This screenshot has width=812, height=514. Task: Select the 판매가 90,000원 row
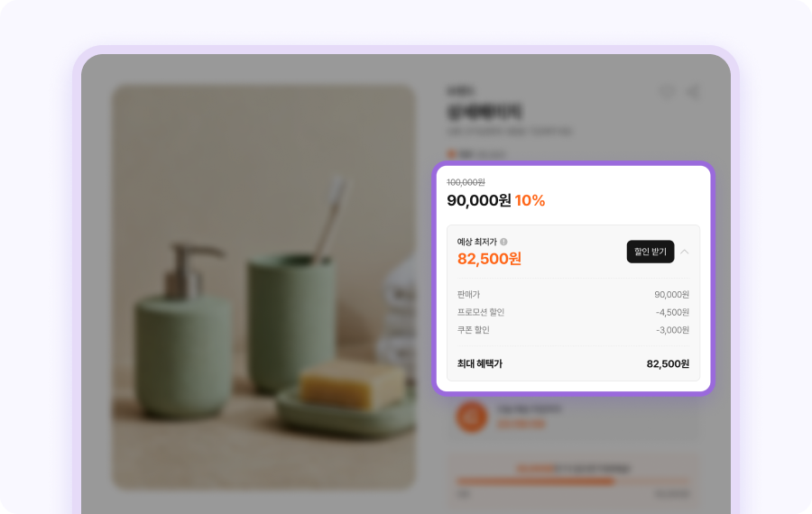pos(573,295)
